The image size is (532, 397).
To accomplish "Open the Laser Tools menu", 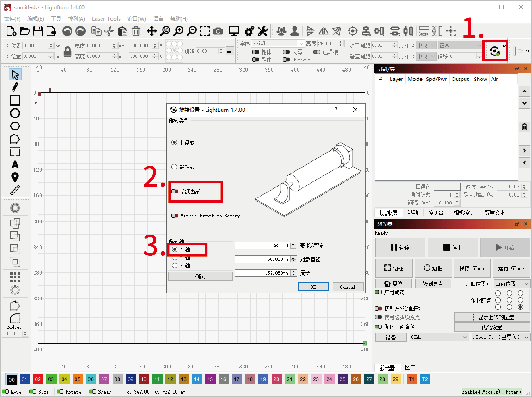I will [106, 19].
